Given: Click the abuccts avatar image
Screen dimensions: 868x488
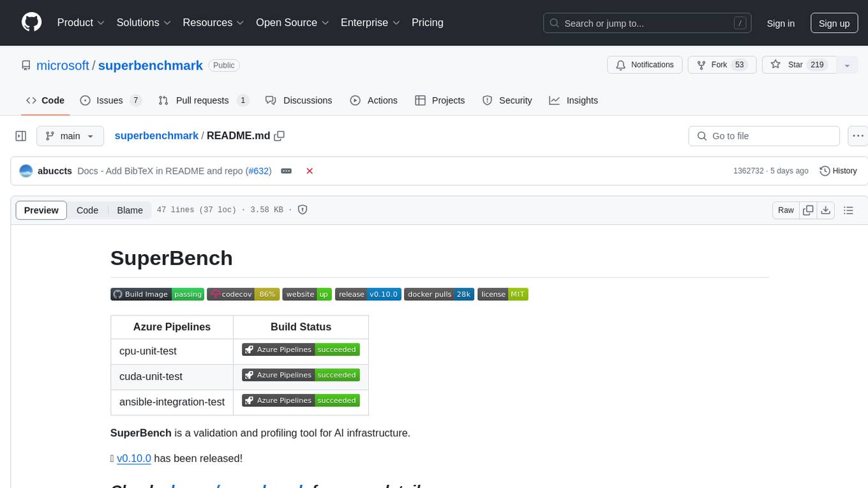Looking at the screenshot, I should pyautogui.click(x=26, y=171).
